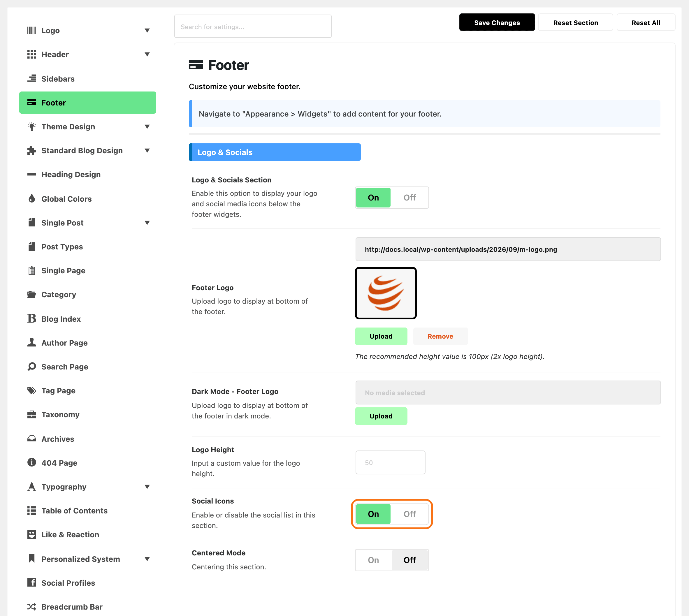Open the Post Types settings
This screenshot has height=616, width=689.
[x=88, y=247]
